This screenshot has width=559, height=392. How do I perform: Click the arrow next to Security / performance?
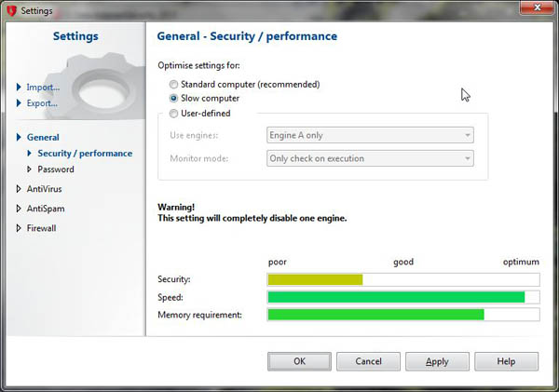click(30, 154)
